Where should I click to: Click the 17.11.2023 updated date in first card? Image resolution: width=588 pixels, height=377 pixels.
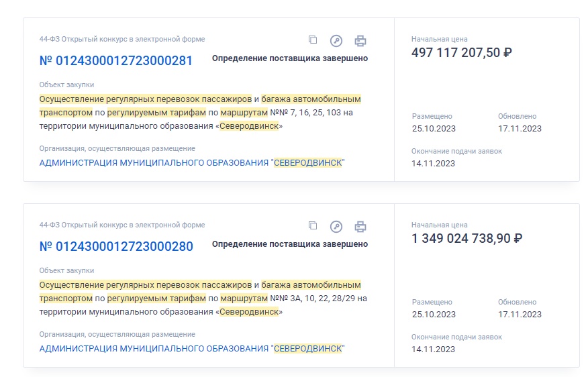[520, 129]
